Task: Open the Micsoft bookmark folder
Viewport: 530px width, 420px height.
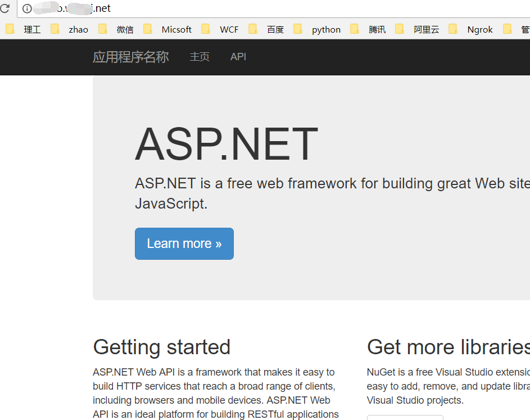Action: (167, 29)
